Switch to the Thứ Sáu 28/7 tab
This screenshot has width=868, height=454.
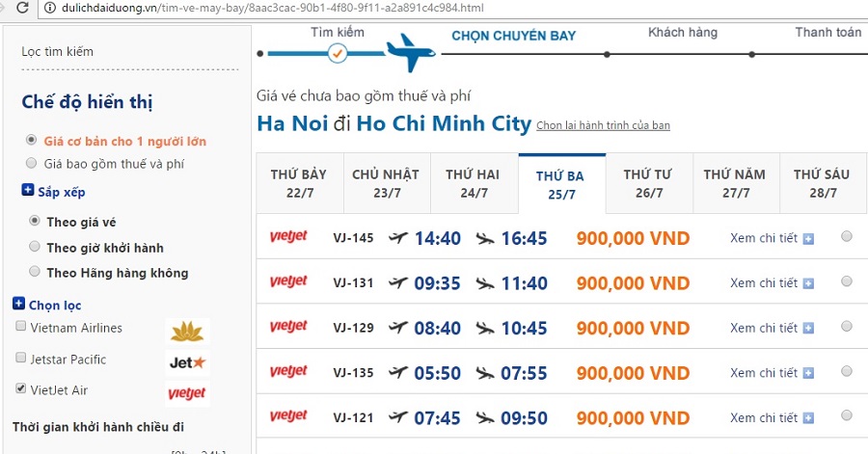point(823,183)
